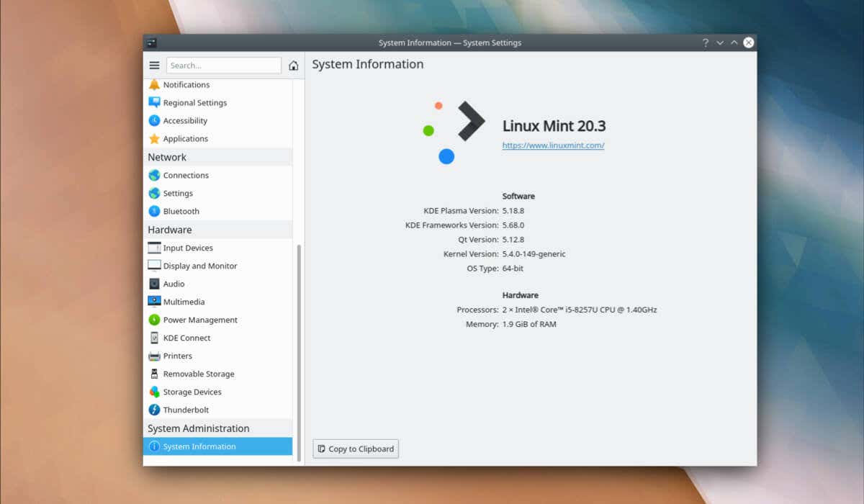This screenshot has height=504, width=864.
Task: Click the network Settings globe icon
Action: click(x=154, y=193)
